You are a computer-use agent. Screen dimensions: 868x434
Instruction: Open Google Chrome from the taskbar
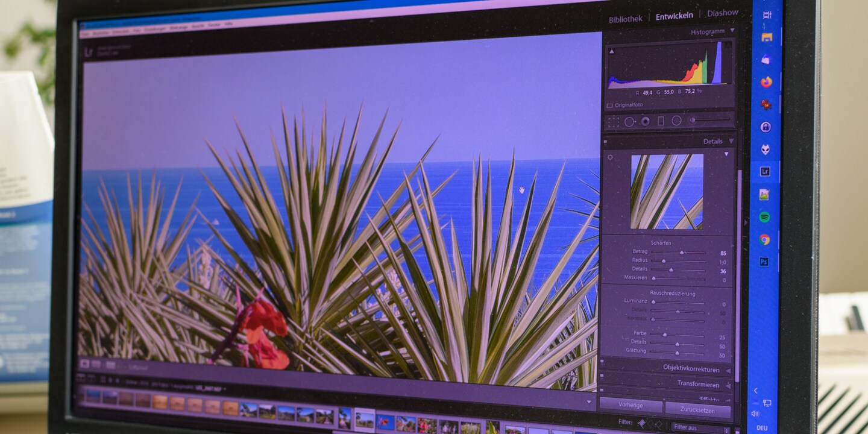(x=764, y=239)
